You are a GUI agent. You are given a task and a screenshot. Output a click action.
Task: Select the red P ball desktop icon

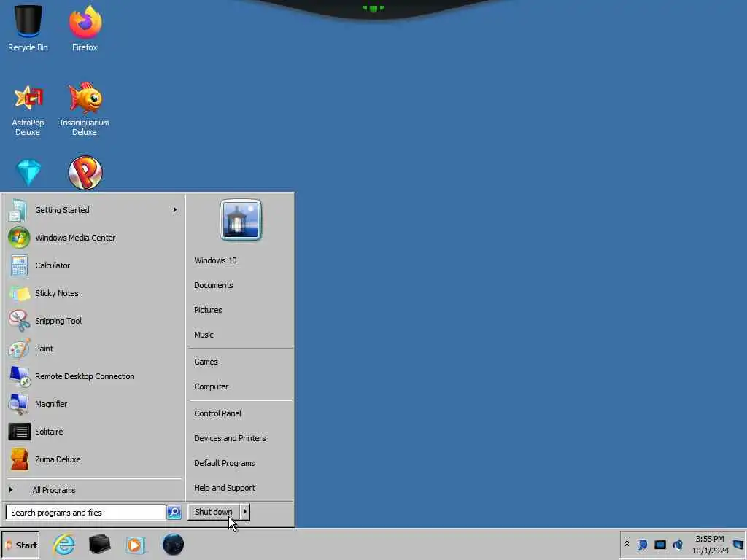click(x=85, y=172)
